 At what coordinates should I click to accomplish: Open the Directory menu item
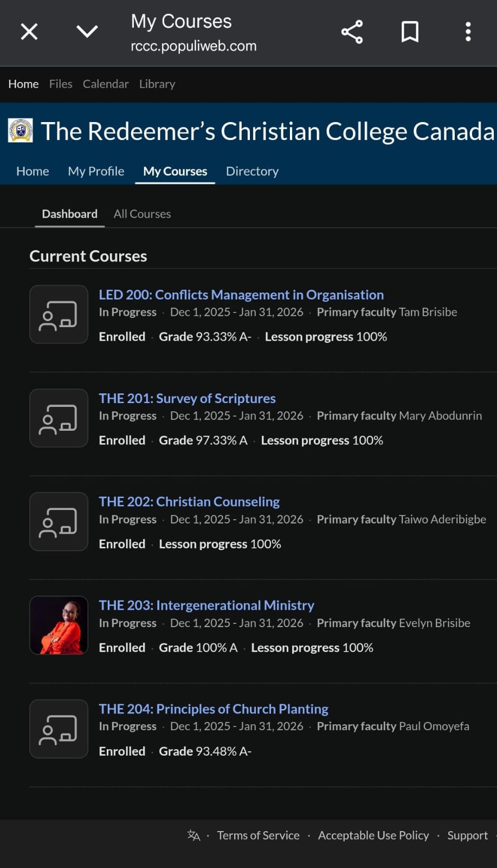tap(252, 171)
